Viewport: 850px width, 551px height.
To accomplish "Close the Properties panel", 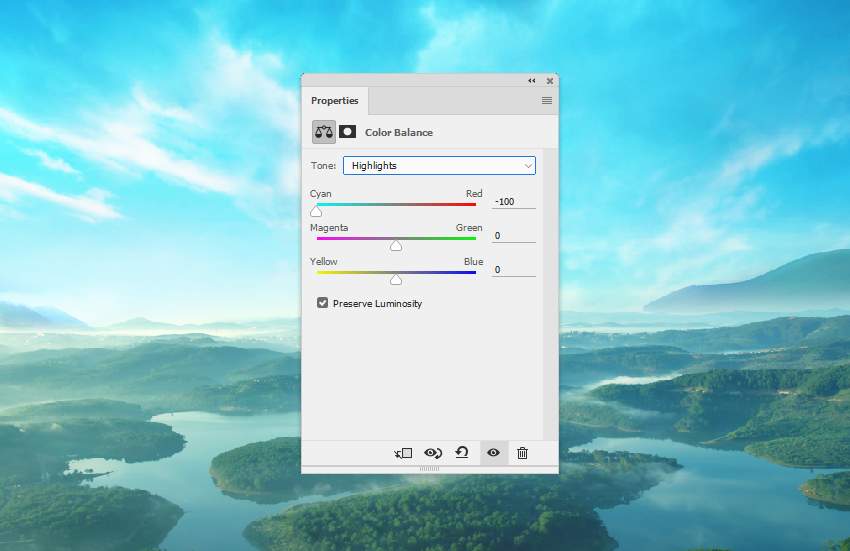I will 550,81.
